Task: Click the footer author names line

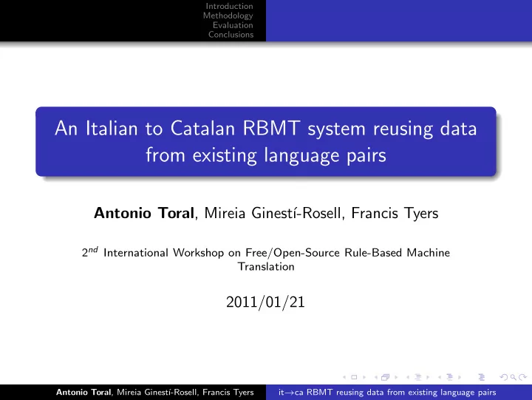Action: click(154, 392)
